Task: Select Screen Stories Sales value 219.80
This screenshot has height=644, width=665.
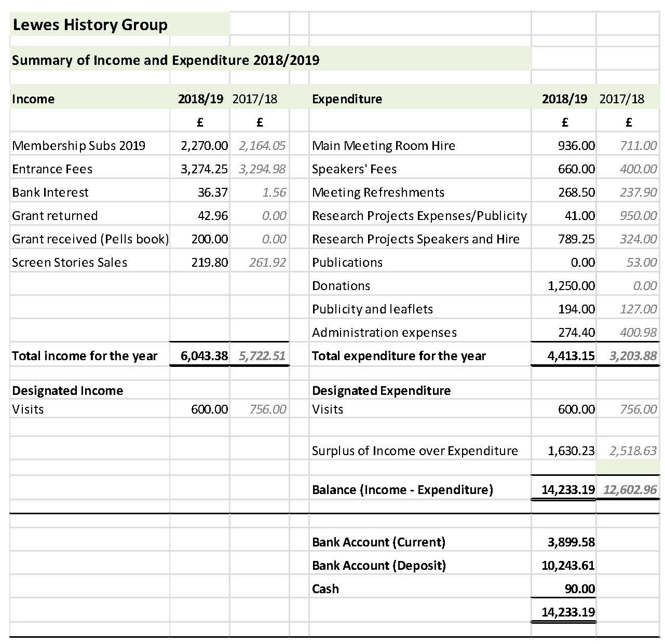Action: point(209,263)
